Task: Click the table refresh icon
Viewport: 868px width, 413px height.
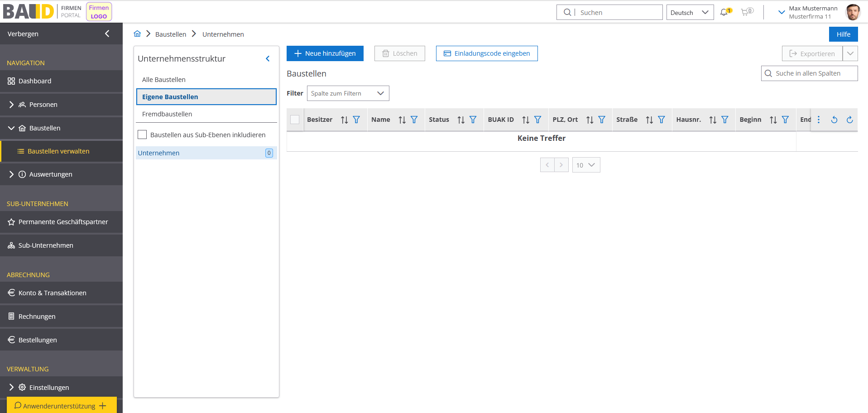Action: point(849,120)
